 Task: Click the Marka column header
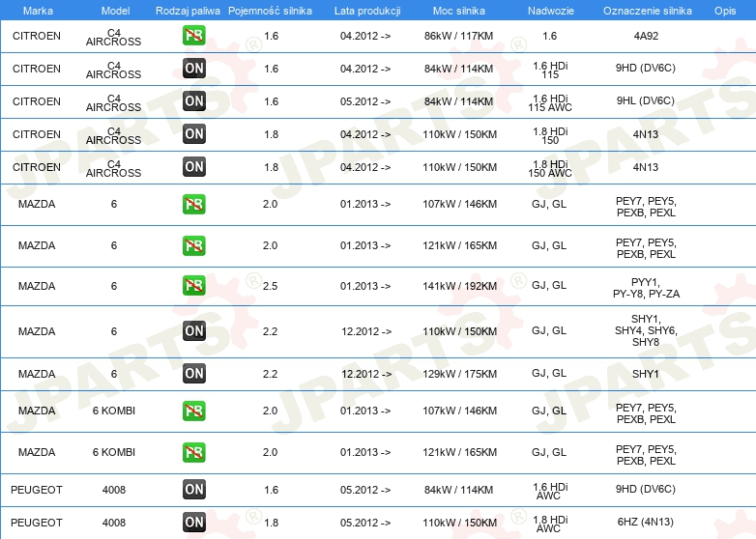pyautogui.click(x=37, y=10)
